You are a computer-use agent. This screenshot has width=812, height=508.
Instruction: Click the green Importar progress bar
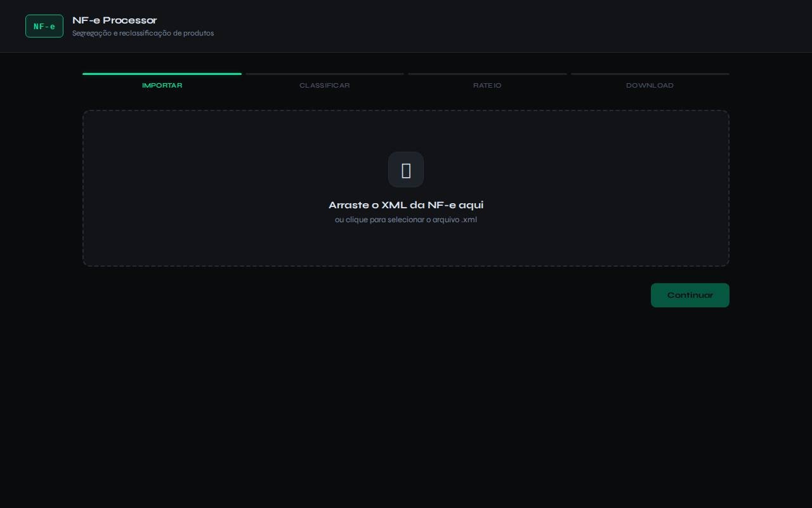[x=162, y=74]
